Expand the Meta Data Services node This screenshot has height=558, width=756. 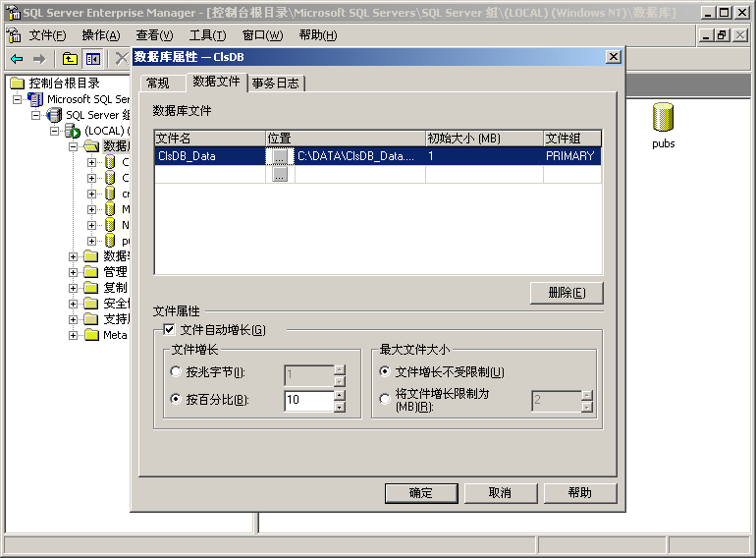tap(73, 335)
